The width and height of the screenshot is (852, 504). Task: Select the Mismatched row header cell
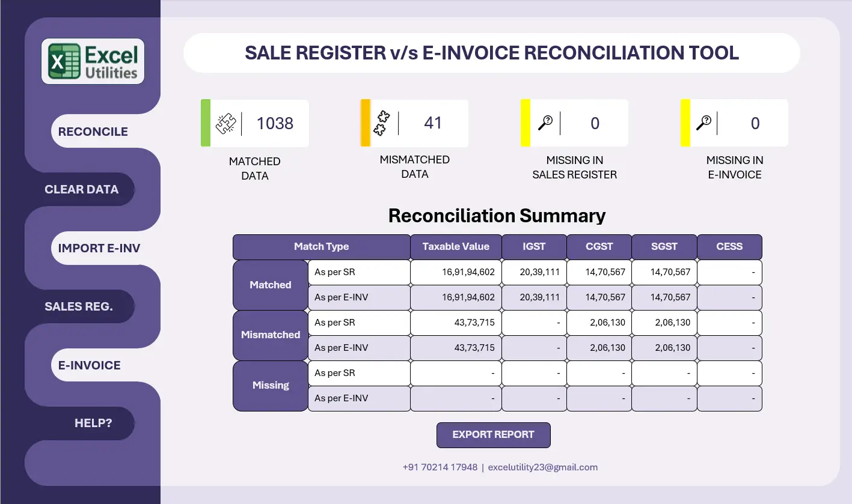point(271,335)
